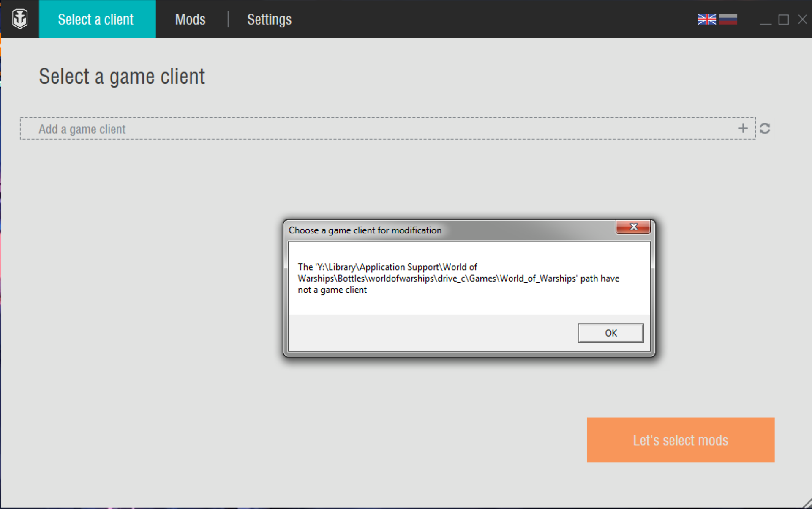Switch to the Select a client tab
This screenshot has height=509, width=812.
pos(97,19)
